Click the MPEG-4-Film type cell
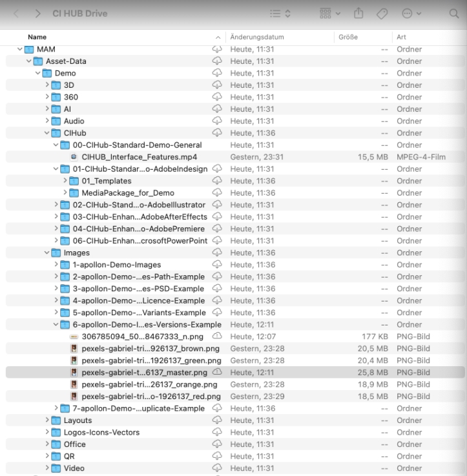 [x=421, y=157]
